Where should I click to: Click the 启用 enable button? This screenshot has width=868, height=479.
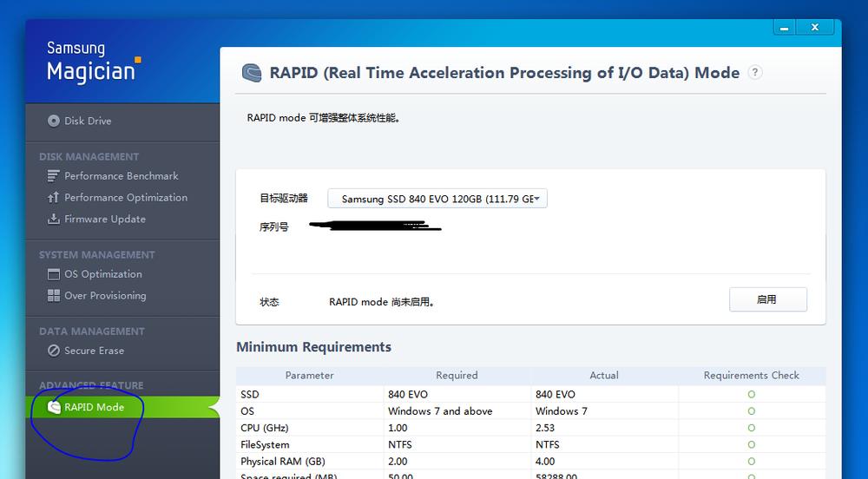(x=768, y=299)
